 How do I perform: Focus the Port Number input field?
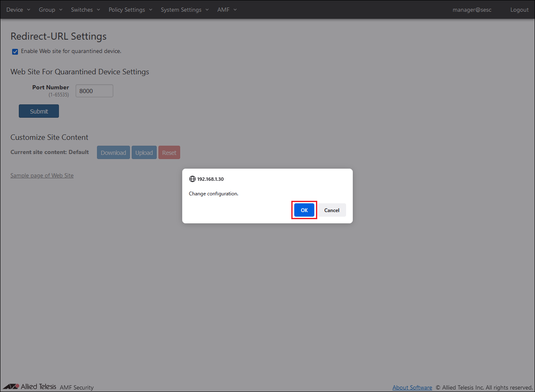pos(94,91)
